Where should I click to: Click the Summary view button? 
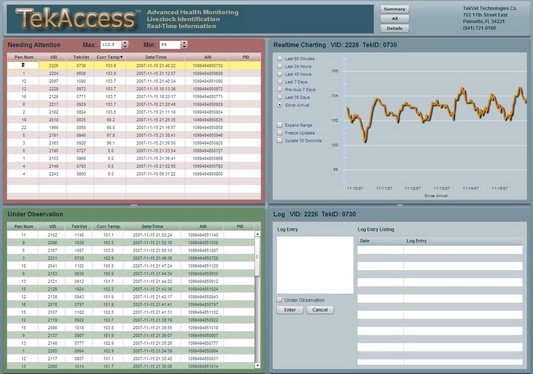(x=394, y=9)
